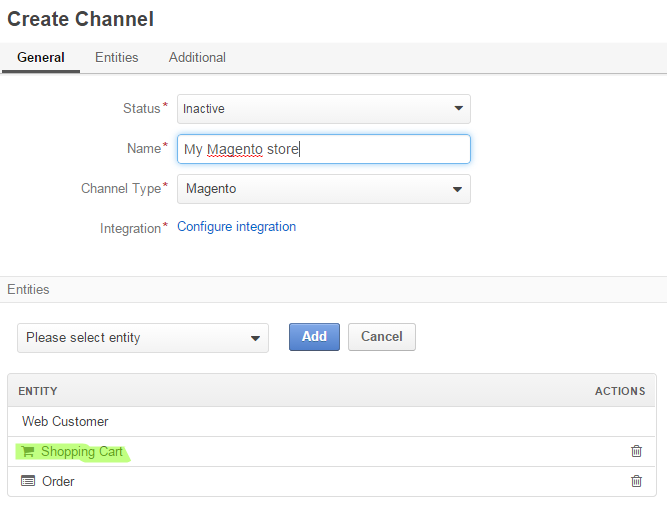667x511 pixels.
Task: Open the Channel Type dropdown showing Magento
Action: [324, 189]
